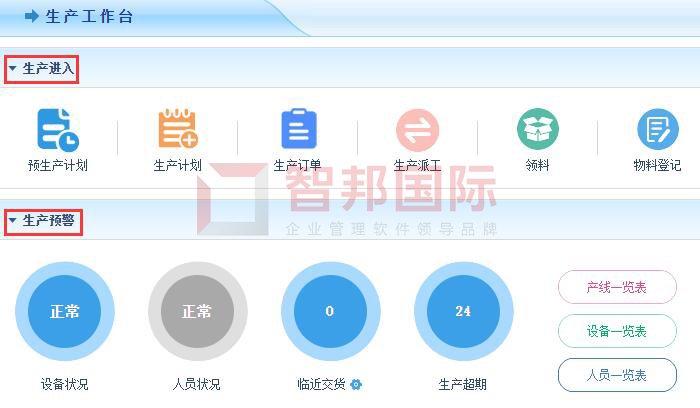Open the circle showing 24
Image resolution: width=700 pixels, height=408 pixels.
[463, 311]
